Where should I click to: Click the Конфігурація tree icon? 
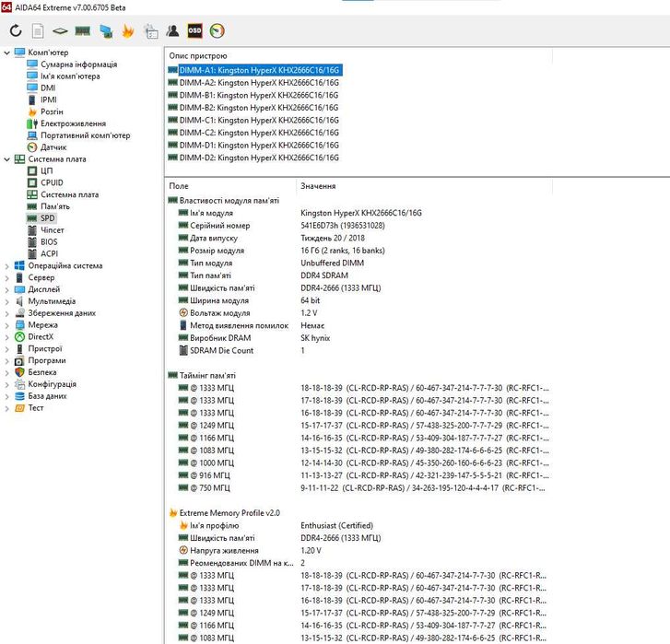pos(19,384)
